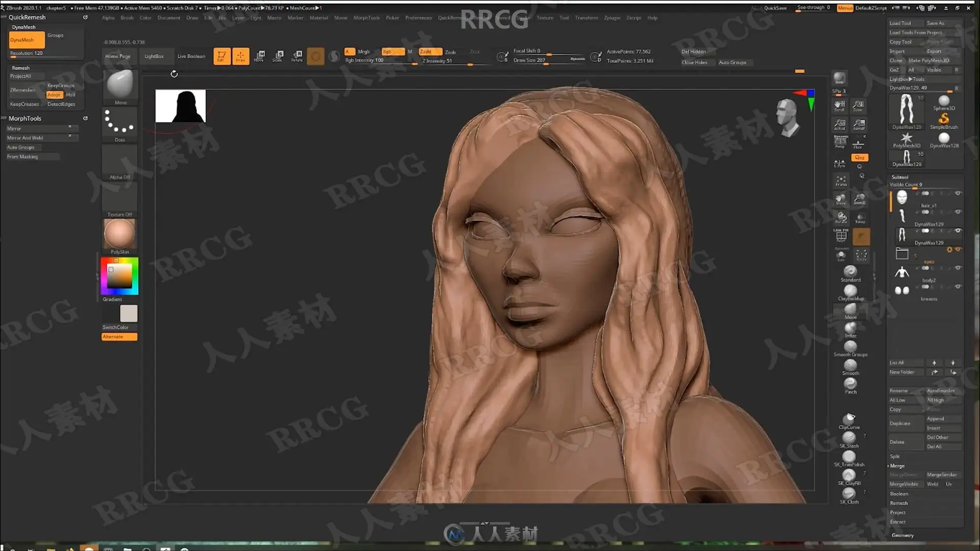Toggle Perspective distortion button
The image size is (980, 551).
[840, 142]
